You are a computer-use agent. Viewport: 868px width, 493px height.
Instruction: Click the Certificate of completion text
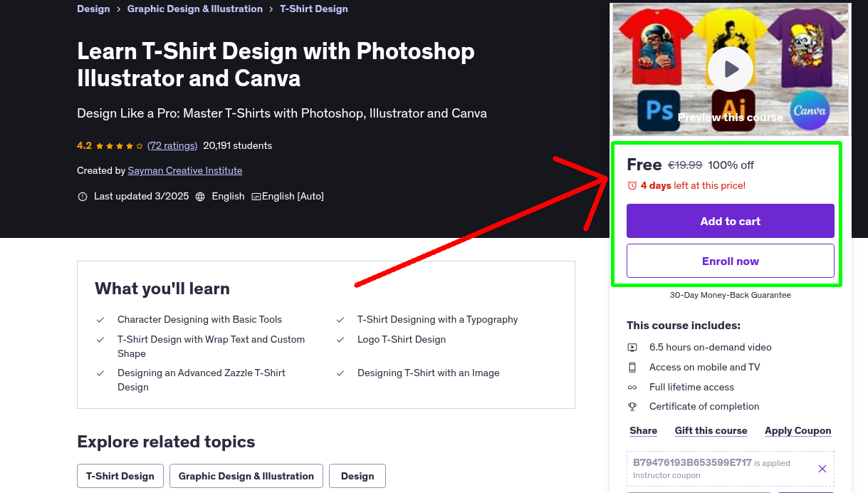point(704,407)
